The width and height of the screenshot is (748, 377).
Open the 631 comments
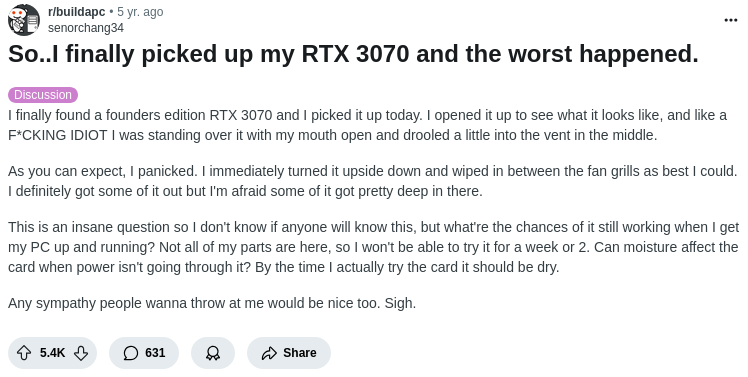[x=144, y=353]
